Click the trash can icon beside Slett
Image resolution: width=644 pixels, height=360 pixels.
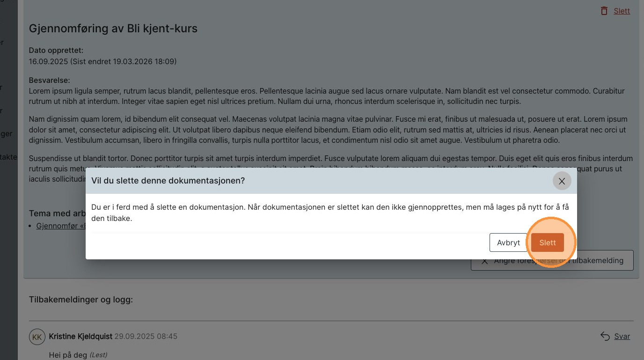pos(604,11)
